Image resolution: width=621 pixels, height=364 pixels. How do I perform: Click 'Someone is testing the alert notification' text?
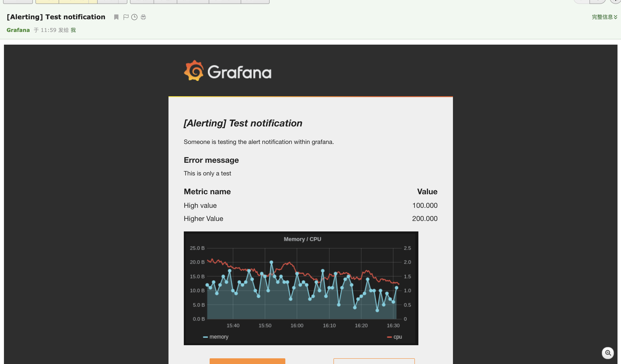pos(259,142)
